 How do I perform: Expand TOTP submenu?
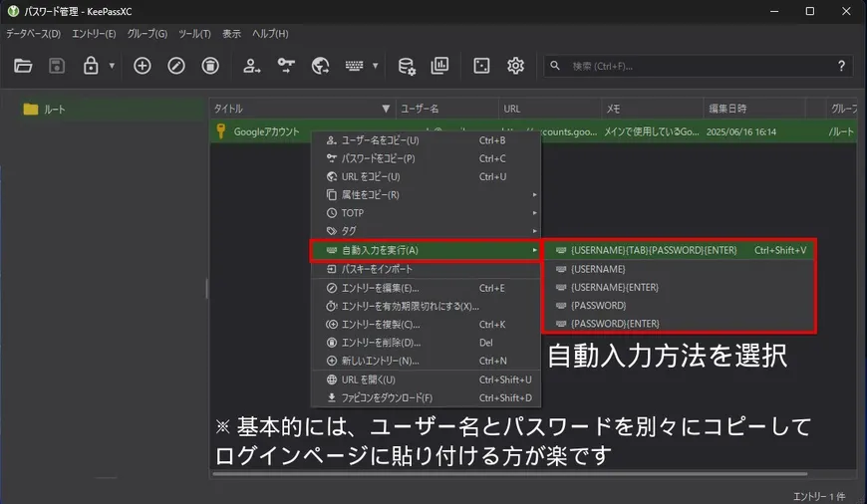(x=426, y=213)
